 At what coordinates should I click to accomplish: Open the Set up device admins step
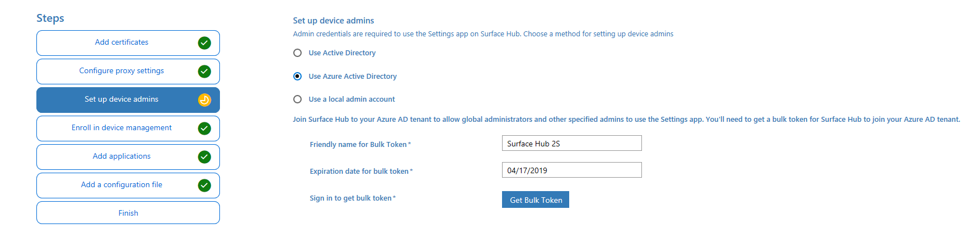coord(121,99)
